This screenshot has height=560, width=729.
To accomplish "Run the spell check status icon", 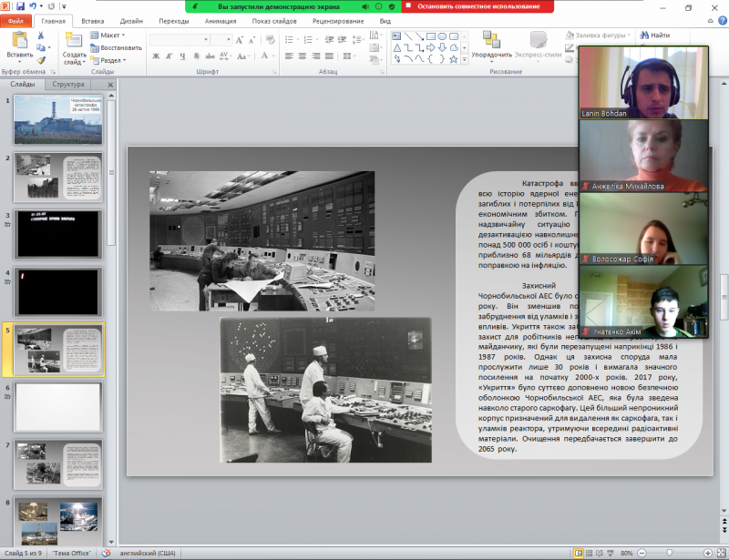I will 106,553.
